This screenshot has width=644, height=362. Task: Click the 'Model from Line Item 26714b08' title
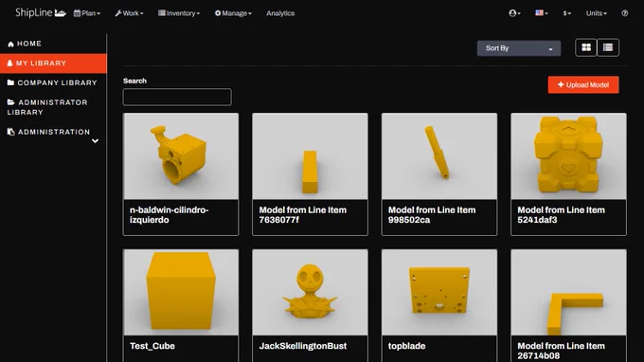(x=561, y=351)
